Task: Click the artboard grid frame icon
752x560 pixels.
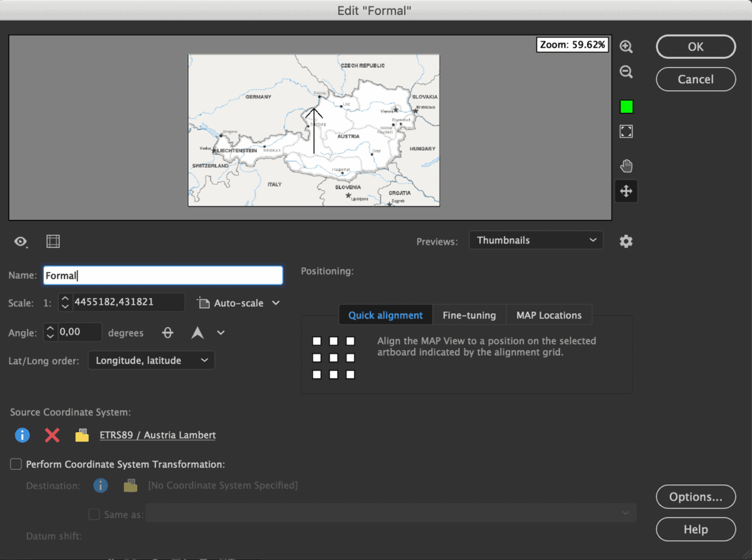Action: [x=53, y=241]
